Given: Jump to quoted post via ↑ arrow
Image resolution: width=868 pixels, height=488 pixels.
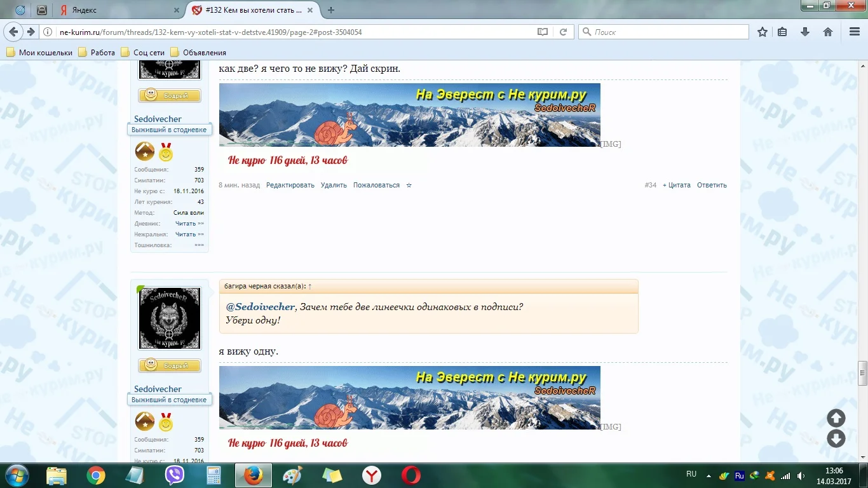Looking at the screenshot, I should coord(310,287).
